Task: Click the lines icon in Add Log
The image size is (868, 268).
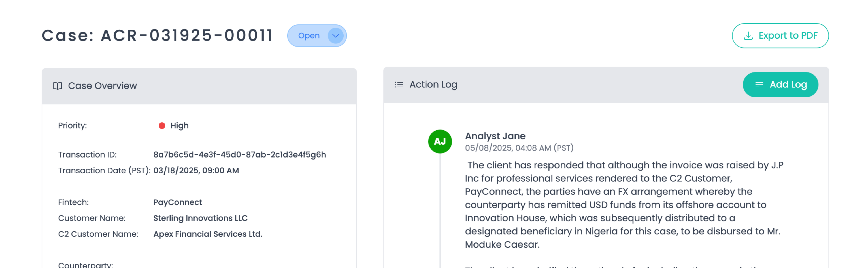Action: coord(759,85)
